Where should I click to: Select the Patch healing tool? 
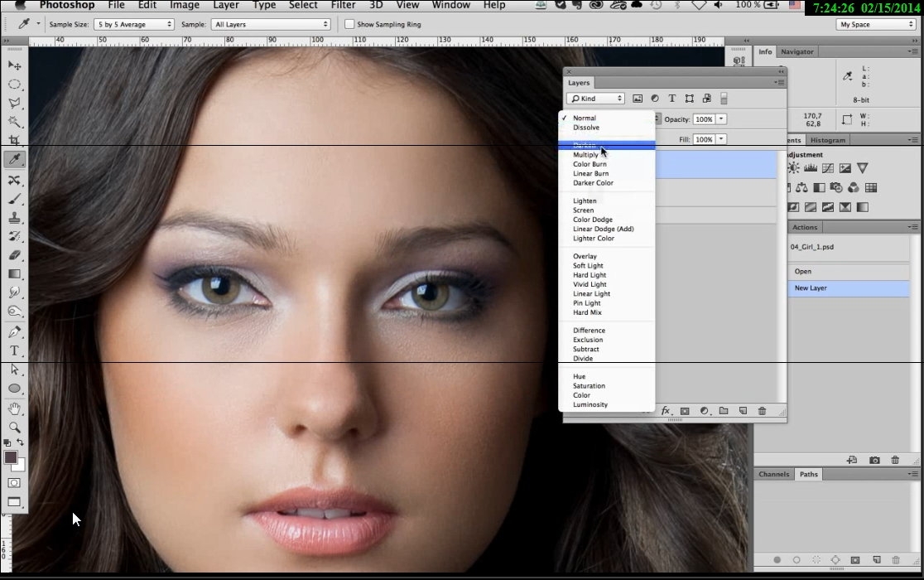14,180
